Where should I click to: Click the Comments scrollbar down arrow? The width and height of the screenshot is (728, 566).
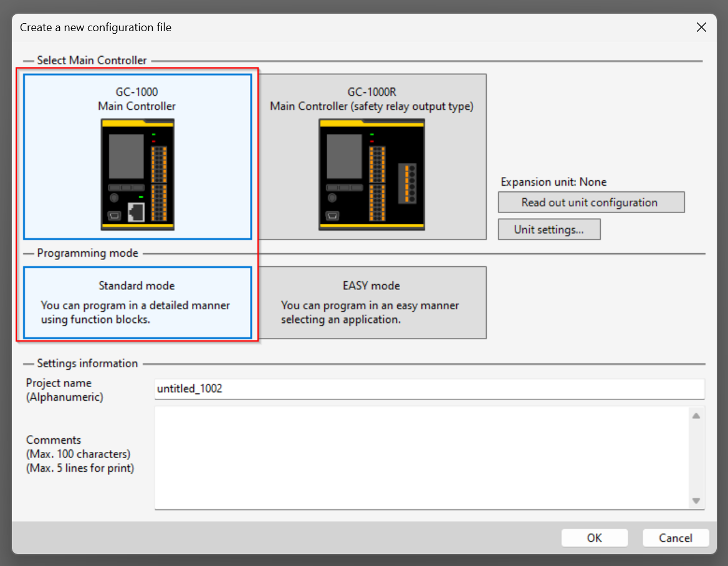pos(696,501)
